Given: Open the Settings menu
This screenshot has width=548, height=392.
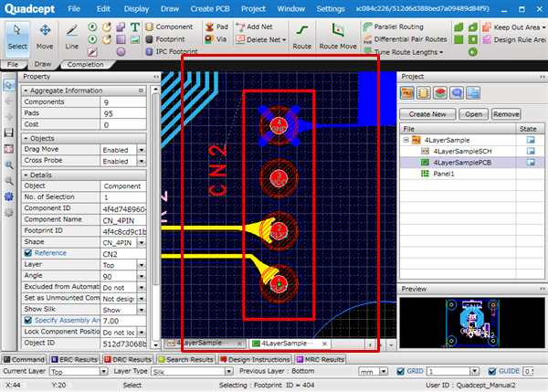Looking at the screenshot, I should point(331,9).
